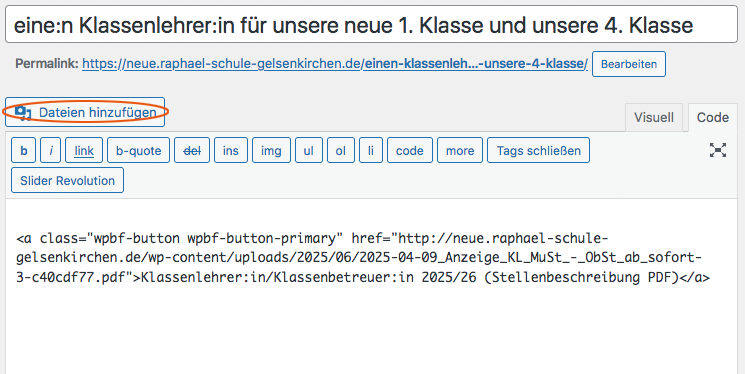Insert ins tag from quicktags bar
Viewport: 745px width, 374px height.
[230, 150]
